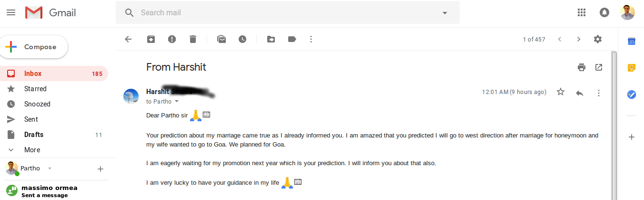Report the email as spam

[x=172, y=39]
